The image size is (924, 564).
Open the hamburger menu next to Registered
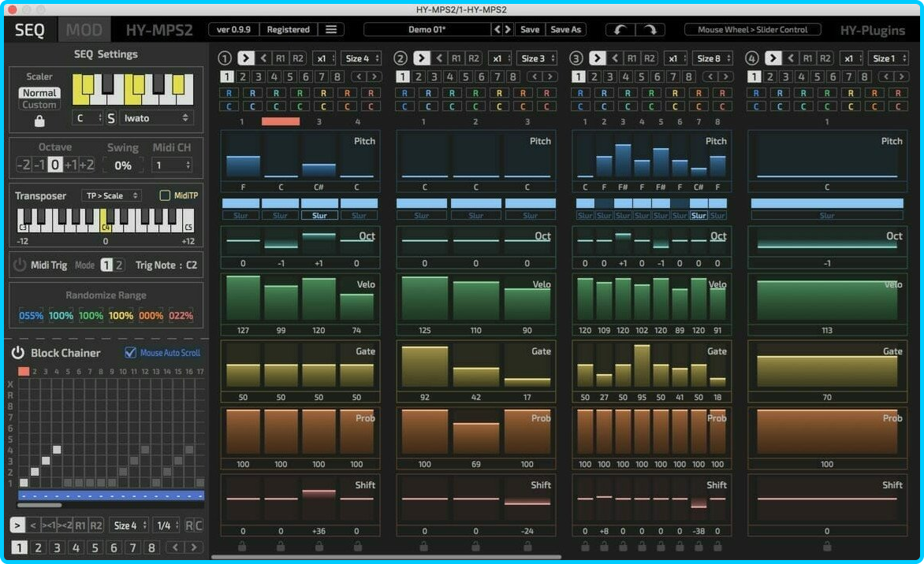(331, 29)
